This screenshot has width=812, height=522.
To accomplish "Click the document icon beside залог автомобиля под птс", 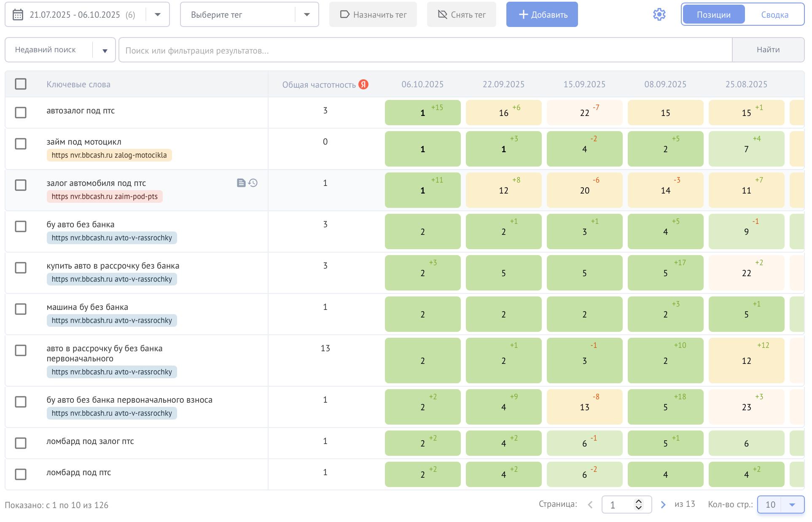I will point(241,183).
